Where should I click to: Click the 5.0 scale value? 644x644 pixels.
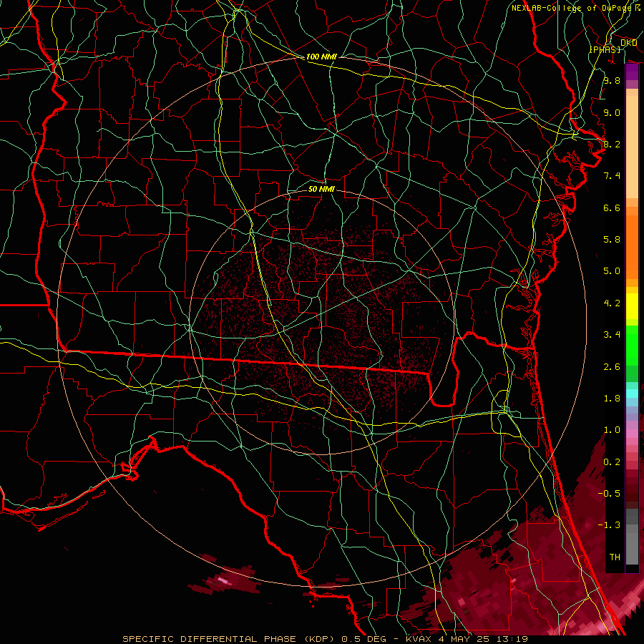click(x=612, y=271)
